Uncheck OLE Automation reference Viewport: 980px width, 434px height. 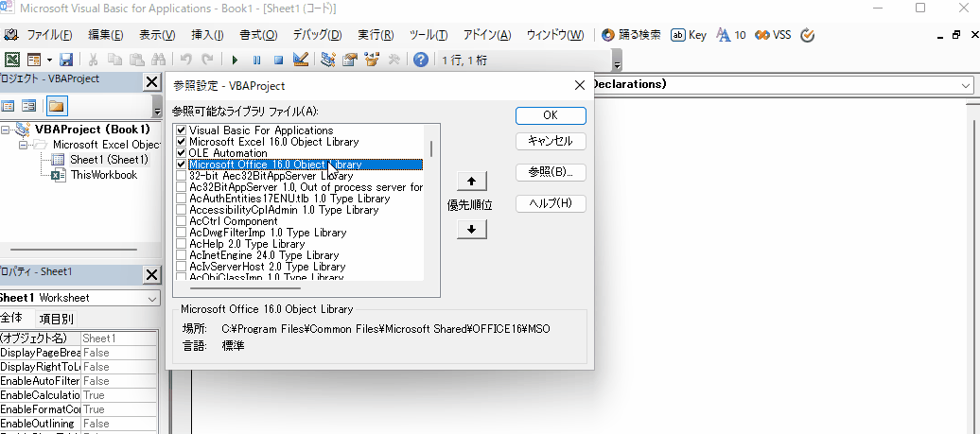(182, 153)
